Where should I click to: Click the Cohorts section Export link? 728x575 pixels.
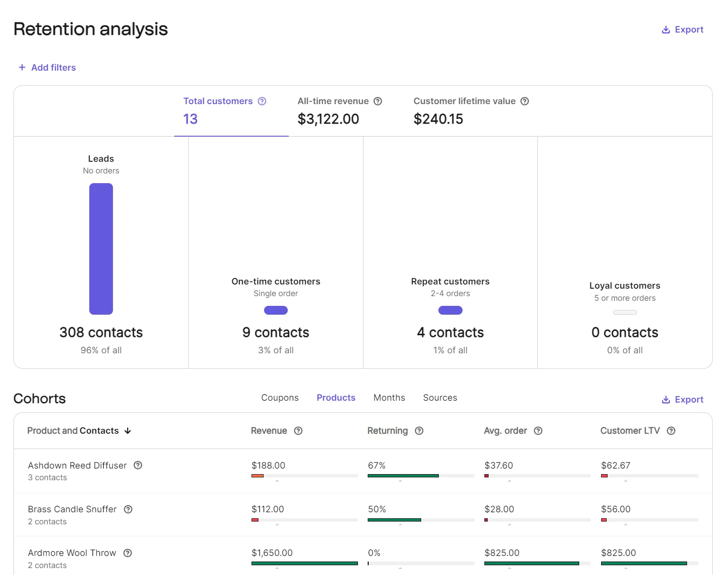pos(682,400)
